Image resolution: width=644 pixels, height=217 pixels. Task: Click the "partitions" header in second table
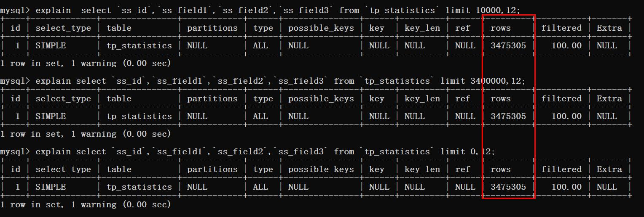pos(212,99)
